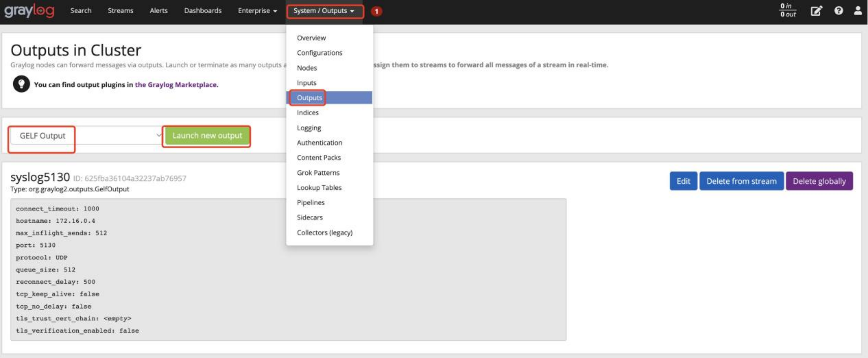Screen dimensions: 868x358
Task: Click the hostname: 172.16.0.4 line
Action: click(x=55, y=221)
